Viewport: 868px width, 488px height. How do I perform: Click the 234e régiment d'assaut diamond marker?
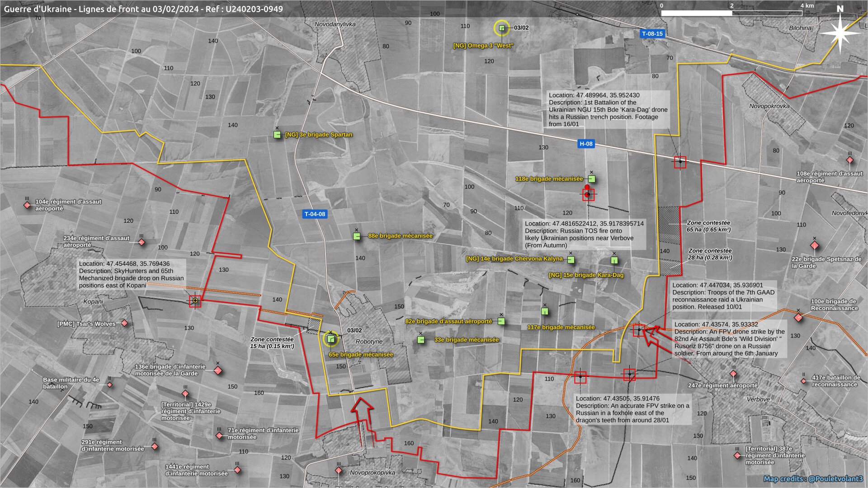click(x=142, y=242)
